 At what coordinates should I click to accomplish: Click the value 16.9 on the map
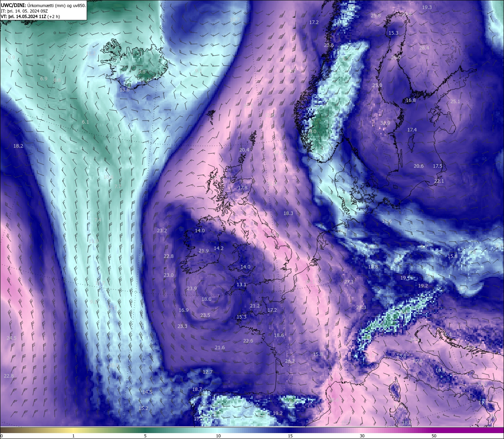(183, 310)
